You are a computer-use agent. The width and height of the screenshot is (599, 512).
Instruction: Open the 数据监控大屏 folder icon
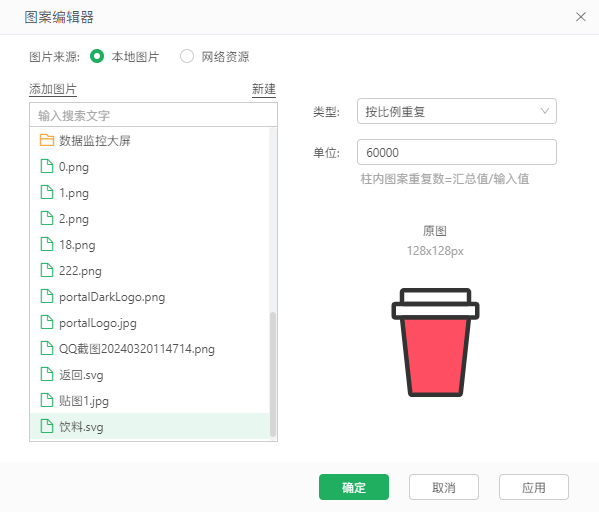(47, 140)
